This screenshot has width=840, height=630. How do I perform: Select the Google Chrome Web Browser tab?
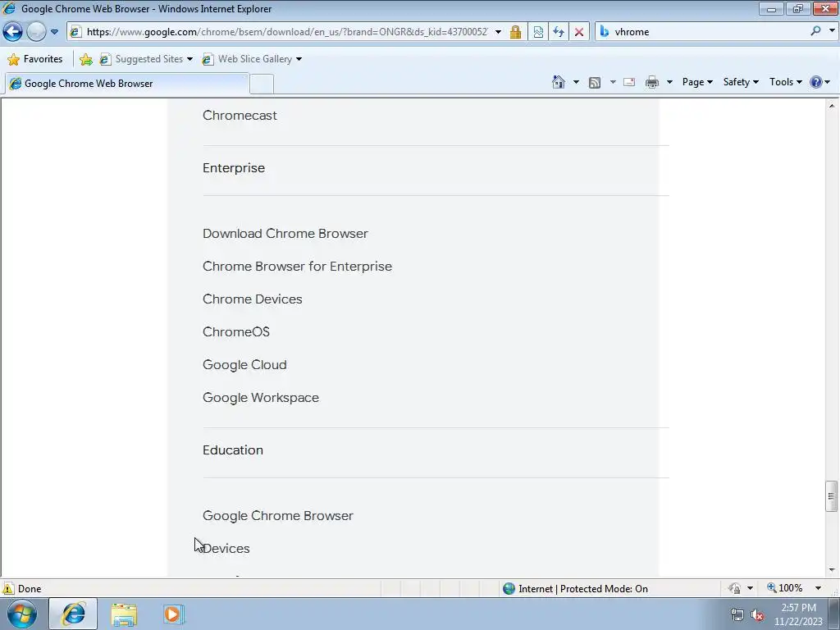click(127, 84)
